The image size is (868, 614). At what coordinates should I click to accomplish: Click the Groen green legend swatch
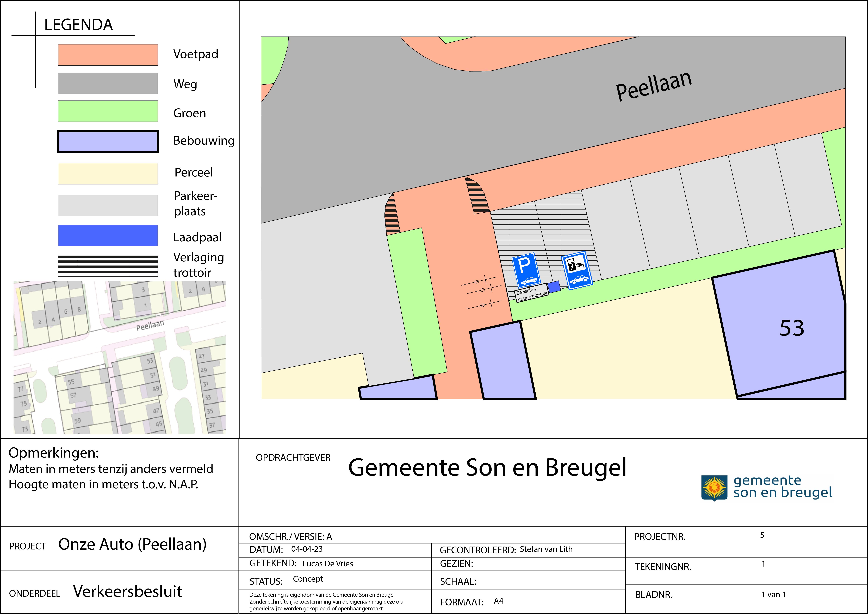click(x=108, y=111)
